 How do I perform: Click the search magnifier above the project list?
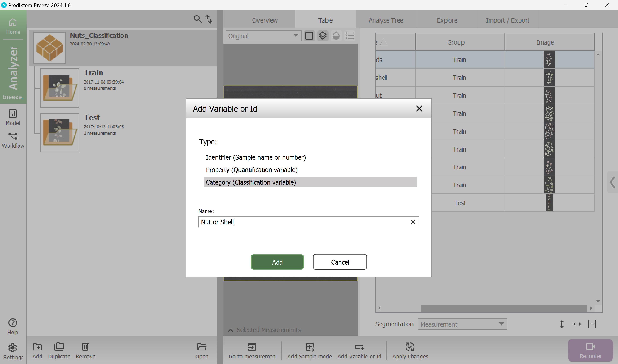point(198,19)
